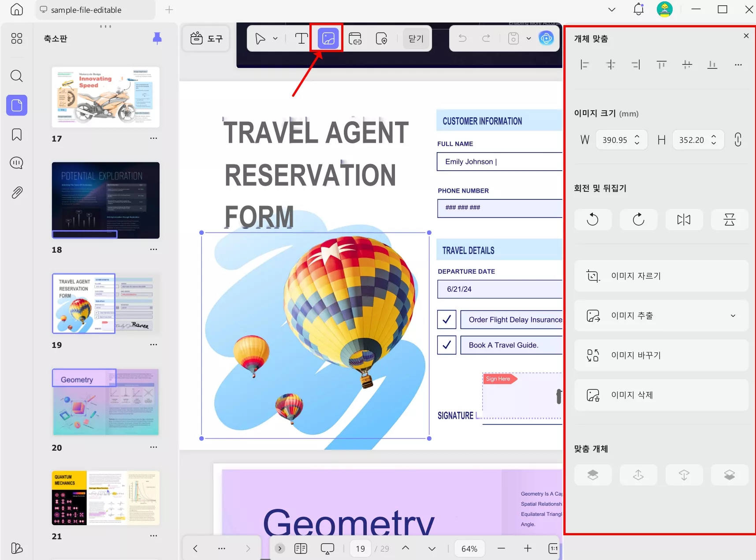Screen dimensions: 756x560
Task: Select the text edit tool
Action: (301, 39)
